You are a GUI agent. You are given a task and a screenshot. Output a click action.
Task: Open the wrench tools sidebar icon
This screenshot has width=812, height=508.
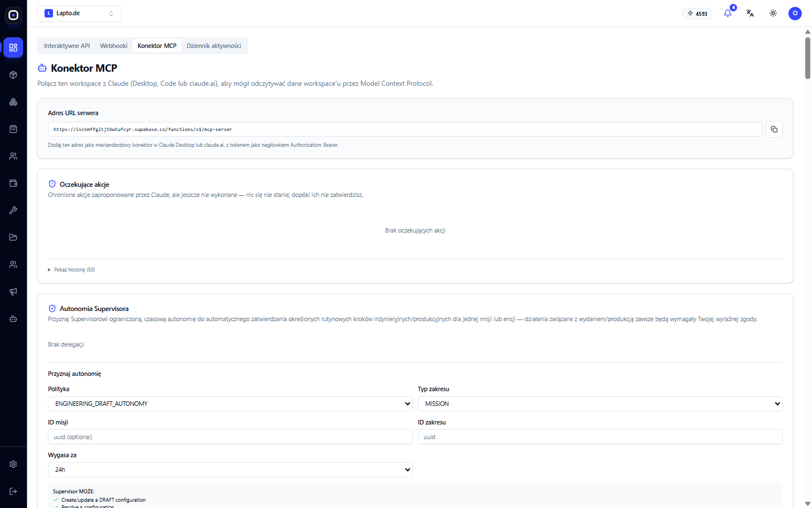click(x=14, y=211)
